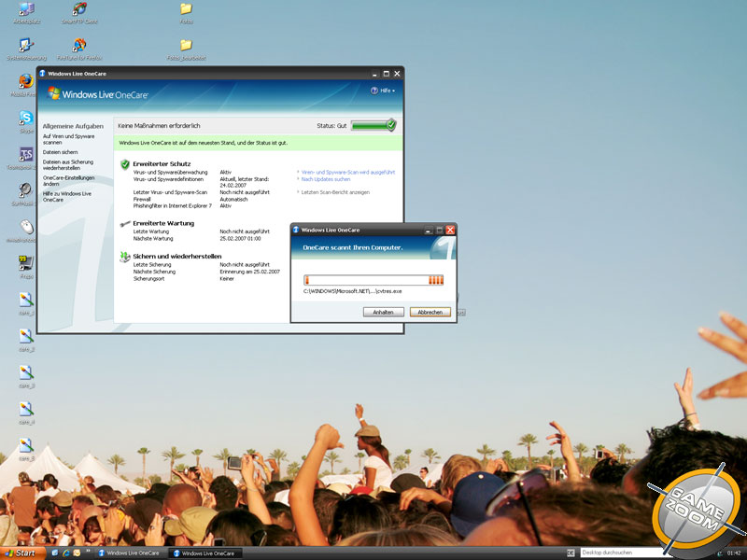Select the Fraps desktop icon
Image resolution: width=747 pixels, height=560 pixels.
pyautogui.click(x=26, y=267)
